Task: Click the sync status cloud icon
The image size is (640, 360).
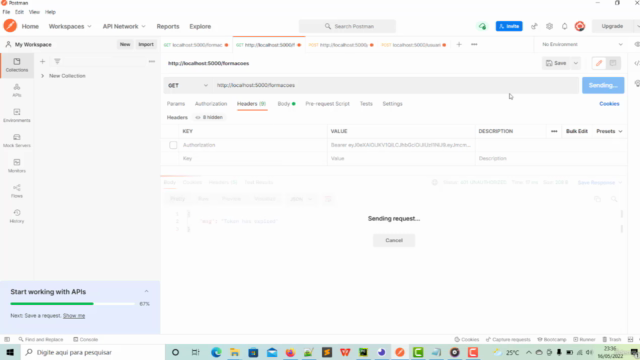Action: pos(482,26)
